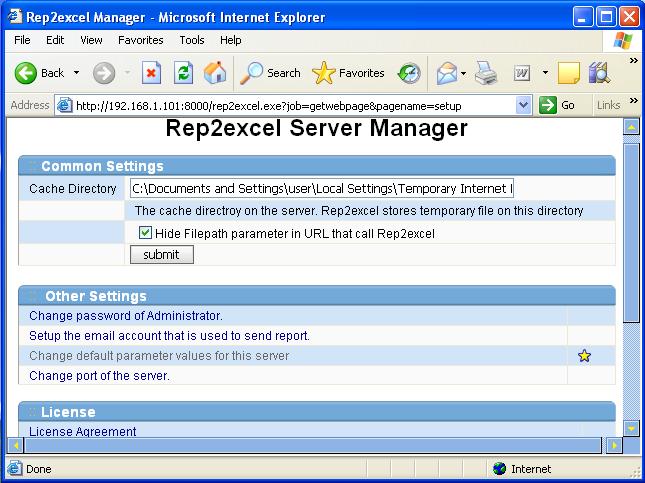Viewport: 645px width, 483px height.
Task: Open the Back button history dropdown arrow
Action: point(77,73)
